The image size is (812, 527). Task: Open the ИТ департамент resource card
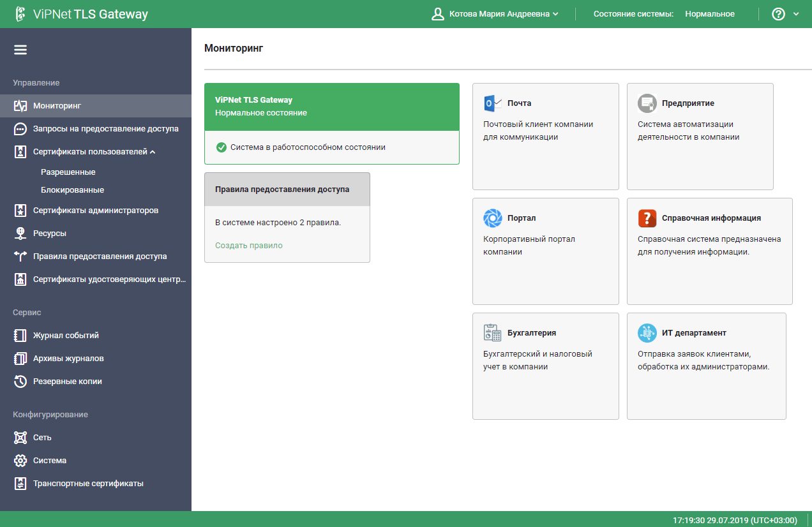pyautogui.click(x=707, y=366)
